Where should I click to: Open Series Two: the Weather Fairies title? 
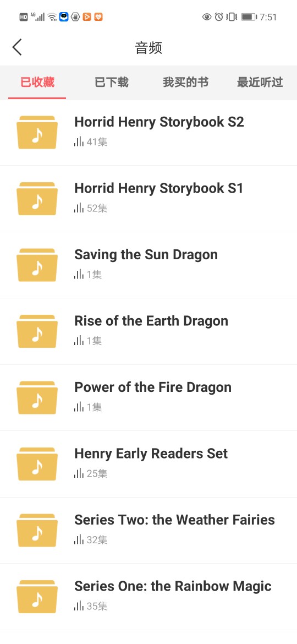tap(174, 520)
